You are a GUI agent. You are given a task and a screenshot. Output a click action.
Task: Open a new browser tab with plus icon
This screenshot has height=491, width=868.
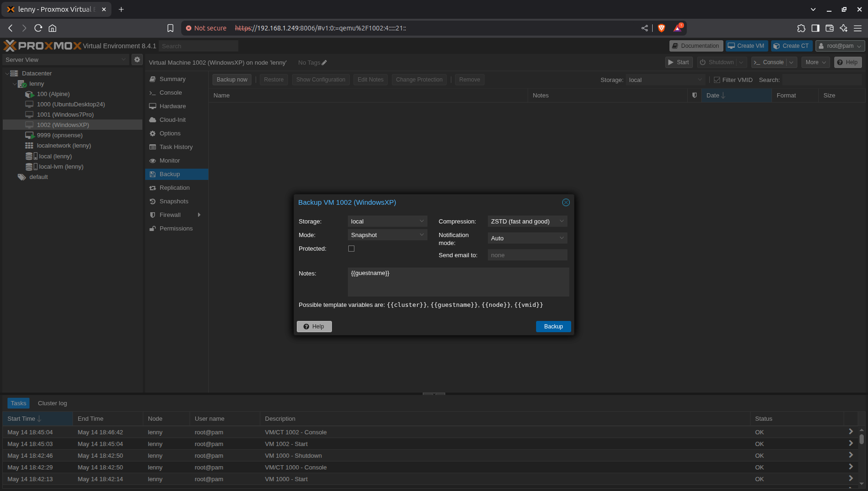[x=121, y=9]
